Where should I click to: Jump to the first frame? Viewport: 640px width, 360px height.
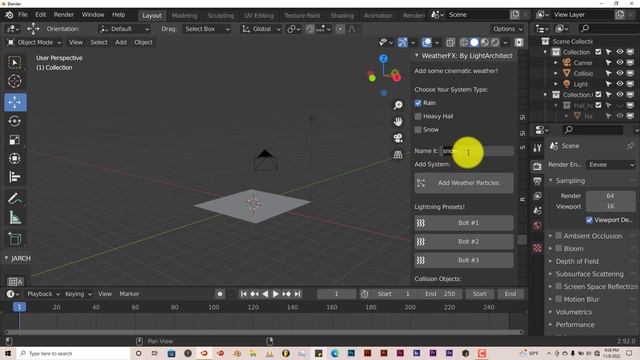(243, 294)
